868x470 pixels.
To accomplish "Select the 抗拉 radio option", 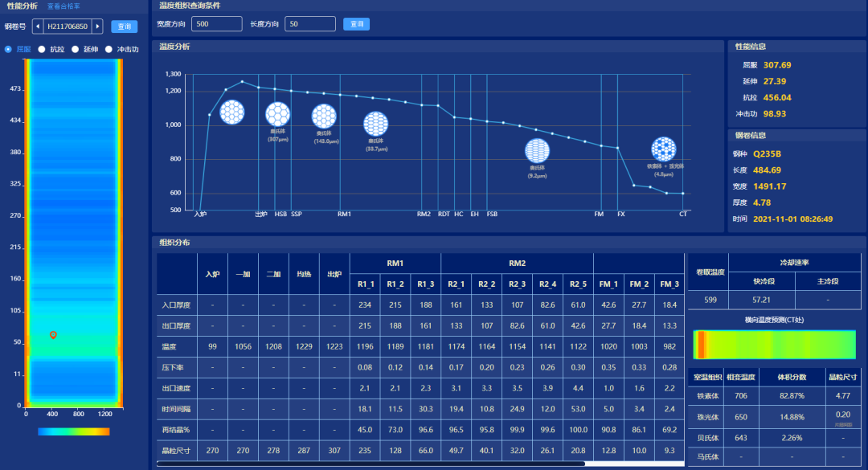I will pos(42,49).
